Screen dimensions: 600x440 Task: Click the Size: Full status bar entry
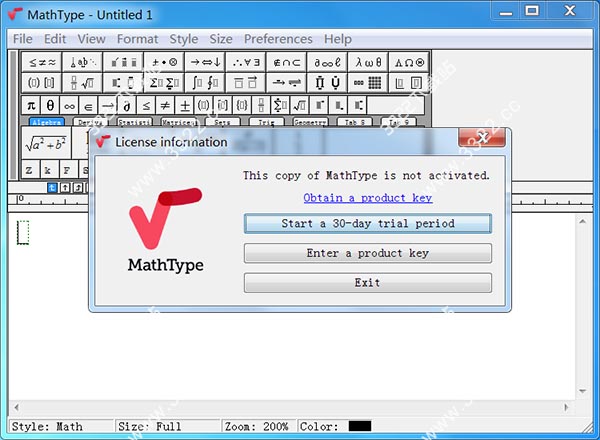(168, 426)
